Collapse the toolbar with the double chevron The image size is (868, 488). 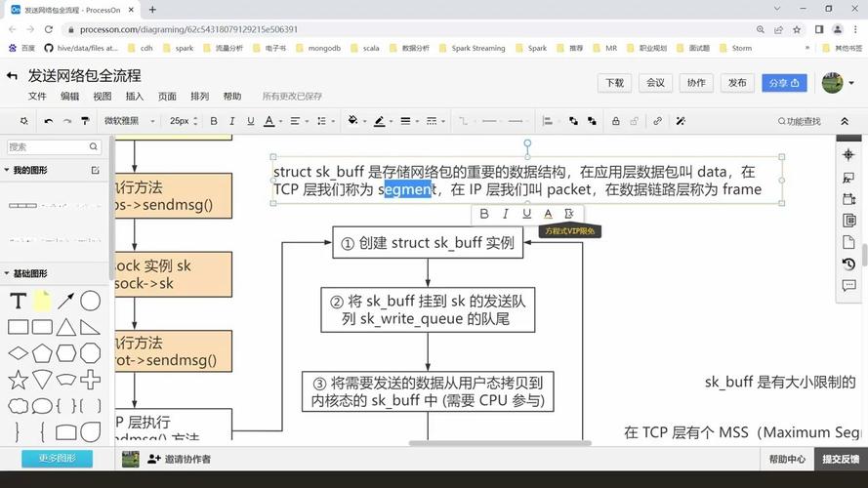845,121
